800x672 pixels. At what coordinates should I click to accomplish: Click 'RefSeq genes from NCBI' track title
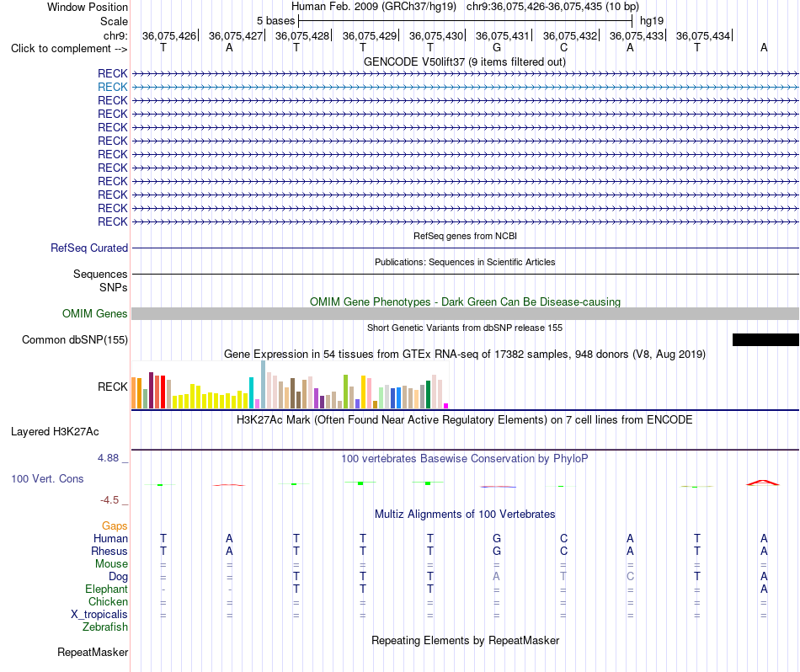tap(465, 236)
